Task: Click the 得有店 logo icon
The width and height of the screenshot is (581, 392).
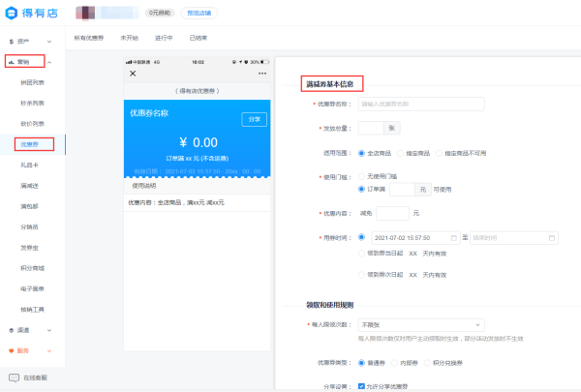Action: pos(11,13)
